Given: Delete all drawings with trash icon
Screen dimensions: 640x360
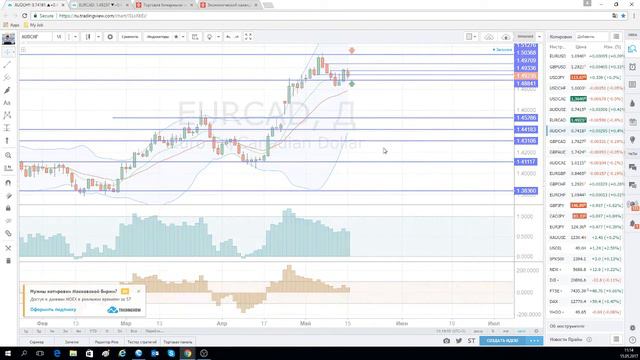Looking at the screenshot, I should coord(8,261).
